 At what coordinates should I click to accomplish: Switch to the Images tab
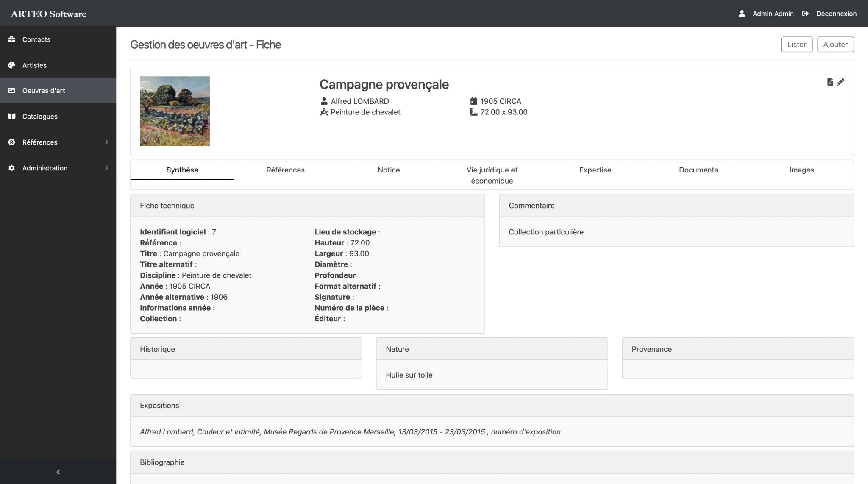[x=802, y=169]
